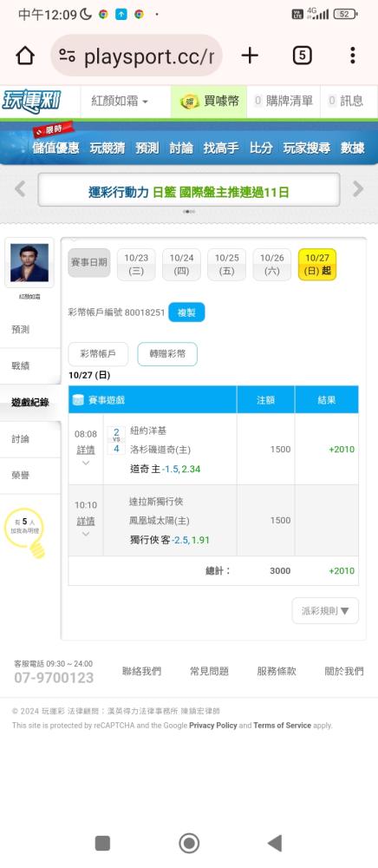Image resolution: width=378 pixels, height=868 pixels.
Task: Tap the browser home icon
Action: [x=25, y=56]
